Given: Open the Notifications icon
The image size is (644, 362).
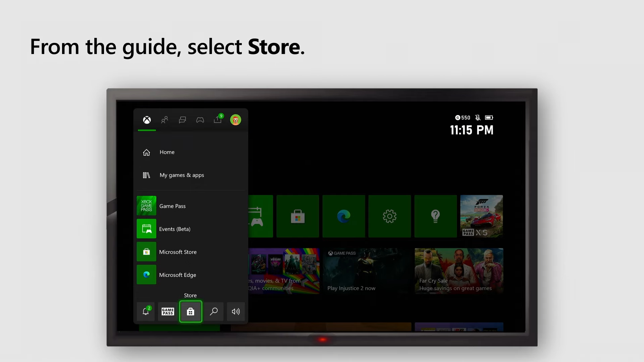Looking at the screenshot, I should (146, 311).
